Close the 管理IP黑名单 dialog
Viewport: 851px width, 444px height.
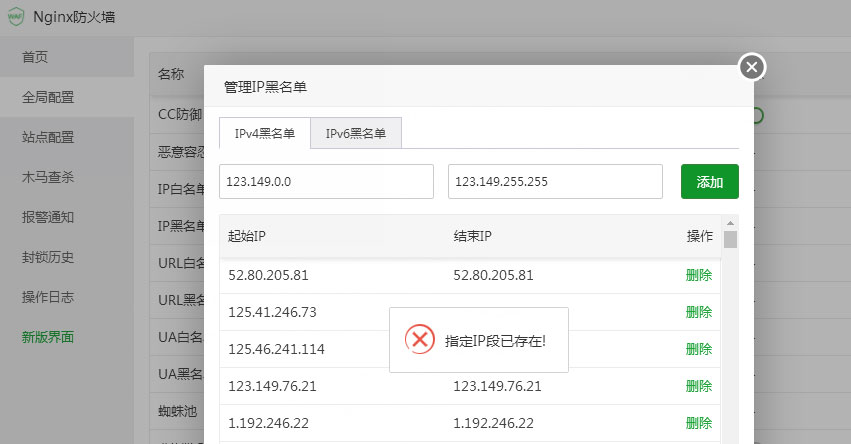click(752, 67)
